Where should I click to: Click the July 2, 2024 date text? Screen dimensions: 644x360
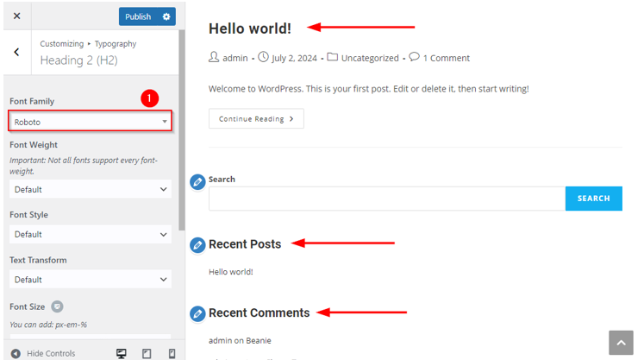[x=294, y=59]
